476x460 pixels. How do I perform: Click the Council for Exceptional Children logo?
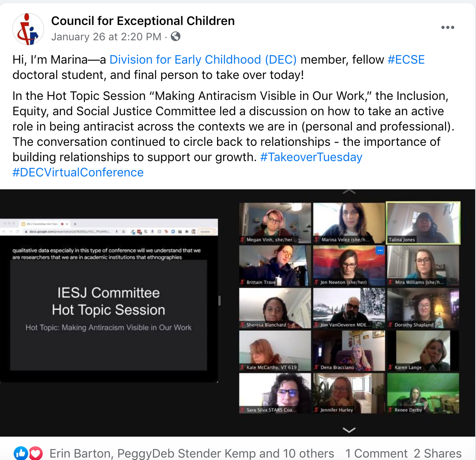tap(28, 29)
